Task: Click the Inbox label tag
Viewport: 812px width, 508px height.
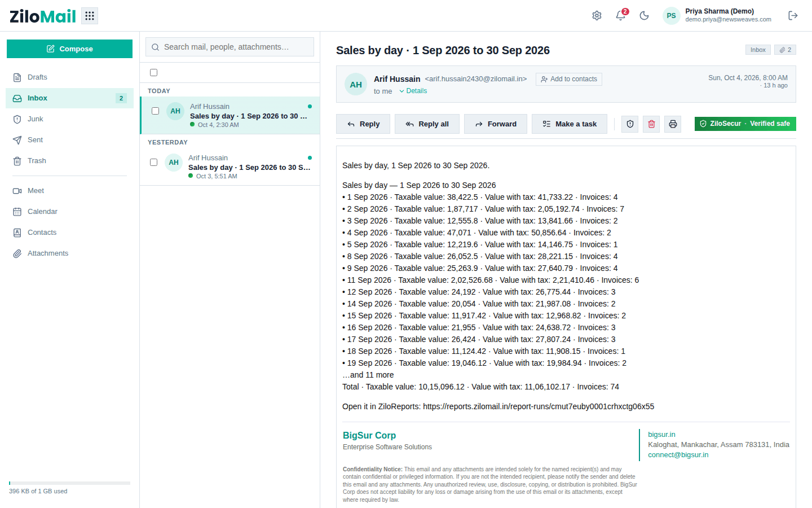Action: [x=758, y=50]
